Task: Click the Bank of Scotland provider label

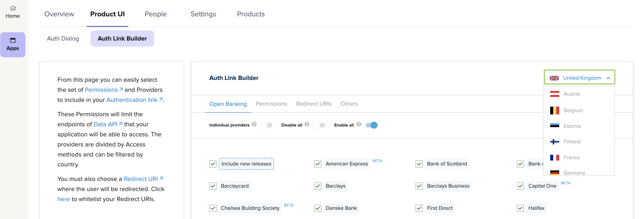Action: 447,164
